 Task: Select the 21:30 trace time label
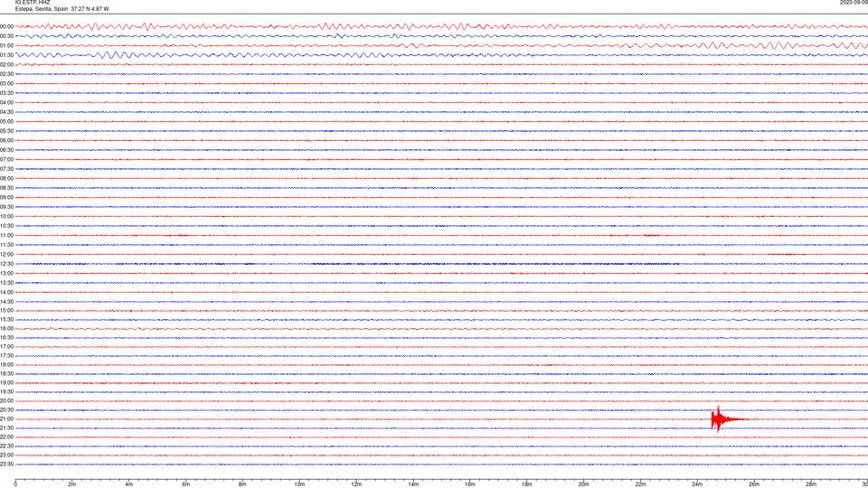tap(6, 428)
